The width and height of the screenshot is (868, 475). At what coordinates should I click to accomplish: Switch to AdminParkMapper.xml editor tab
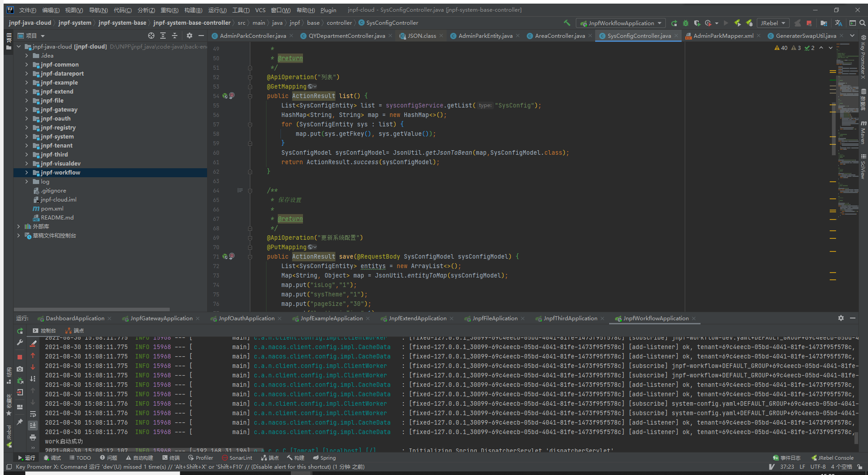[723, 36]
